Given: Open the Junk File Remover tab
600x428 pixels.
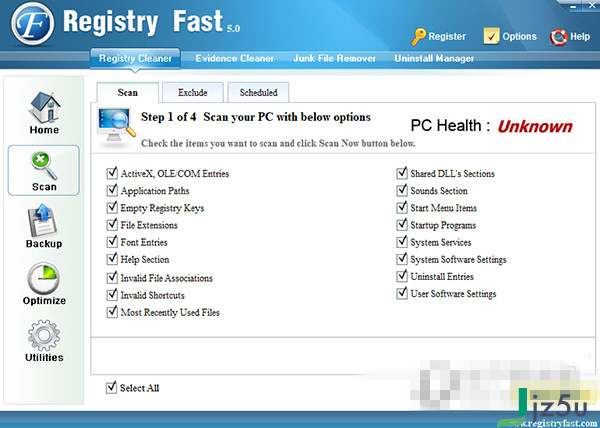Looking at the screenshot, I should [334, 59].
